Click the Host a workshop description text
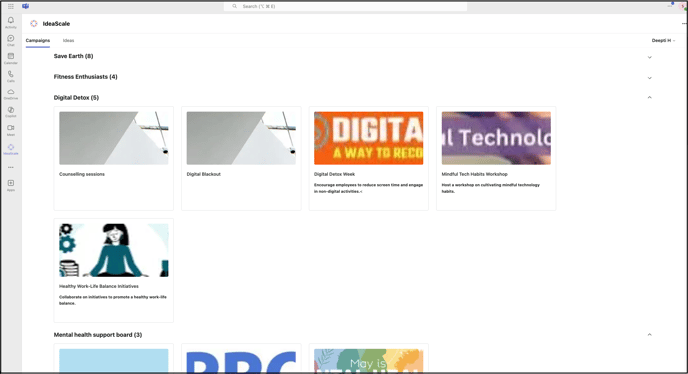The width and height of the screenshot is (688, 374). pos(491,188)
